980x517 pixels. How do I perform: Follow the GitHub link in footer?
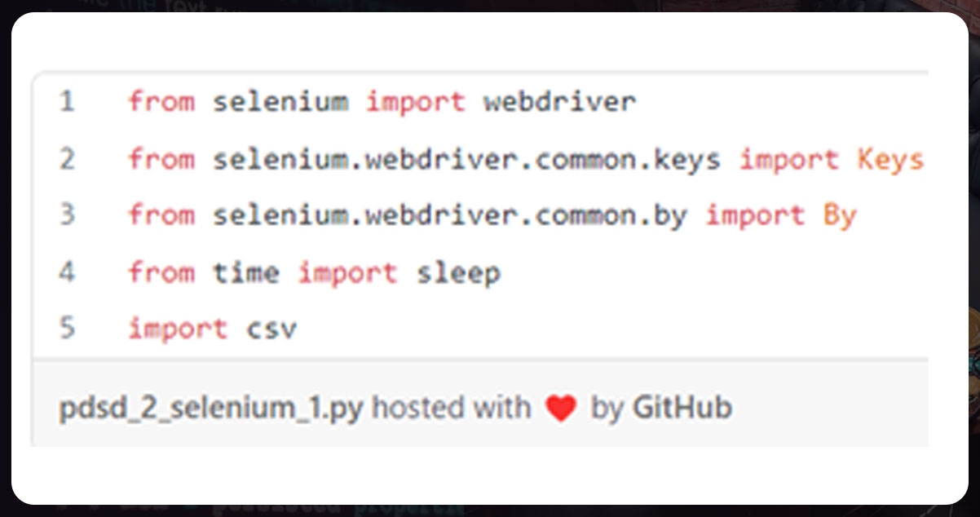coord(682,408)
